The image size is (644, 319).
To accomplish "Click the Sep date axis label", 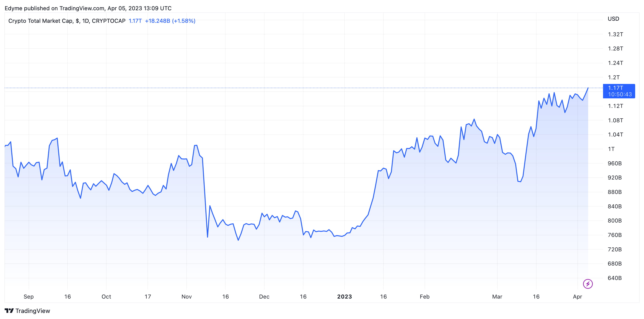I will 28,296.
